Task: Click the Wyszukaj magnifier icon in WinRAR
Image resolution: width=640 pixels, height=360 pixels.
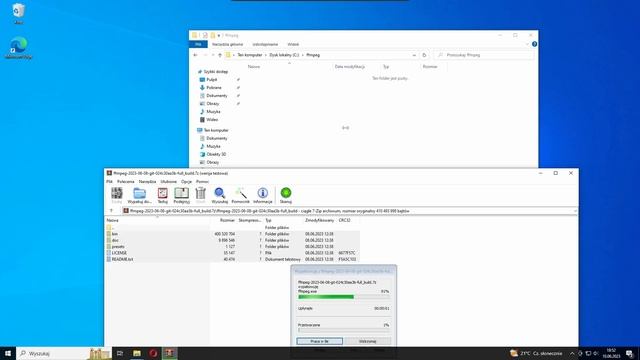Action: (x=220, y=196)
